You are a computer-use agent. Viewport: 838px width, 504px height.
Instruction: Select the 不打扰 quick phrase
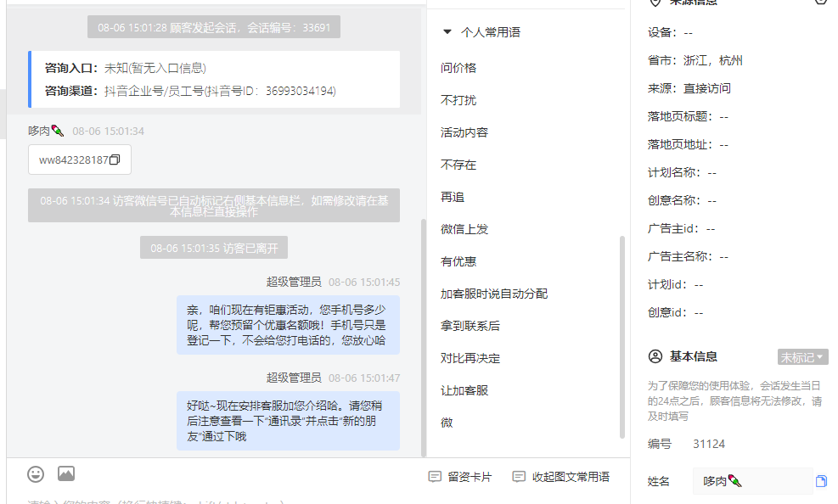(x=458, y=100)
